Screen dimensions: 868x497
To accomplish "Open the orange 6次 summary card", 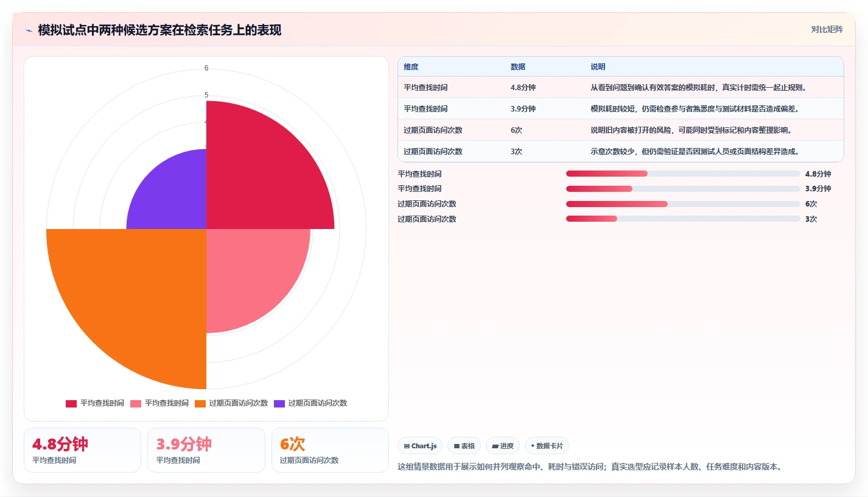I will tap(330, 450).
